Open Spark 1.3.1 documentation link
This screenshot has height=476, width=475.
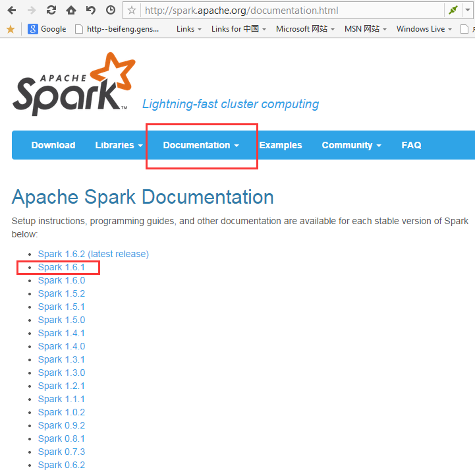coord(61,359)
